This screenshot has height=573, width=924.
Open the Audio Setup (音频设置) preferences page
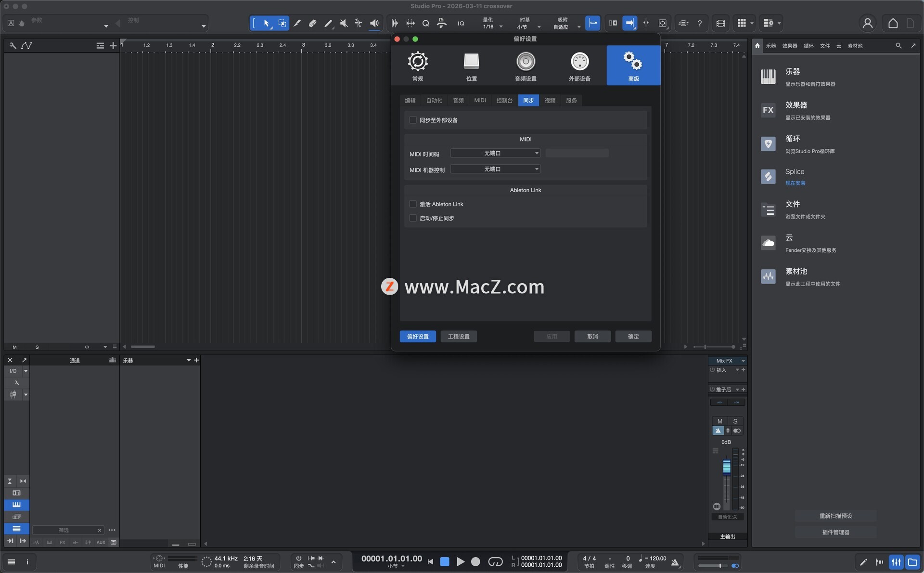[526, 66]
